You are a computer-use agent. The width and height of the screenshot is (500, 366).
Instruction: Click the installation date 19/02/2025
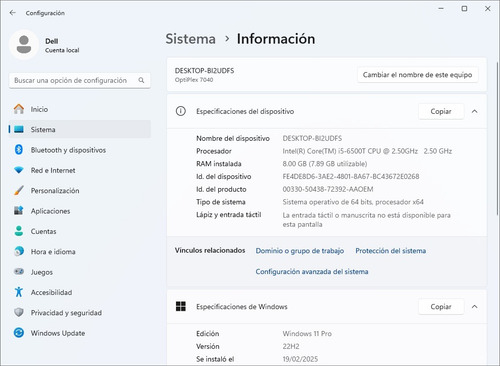click(300, 359)
